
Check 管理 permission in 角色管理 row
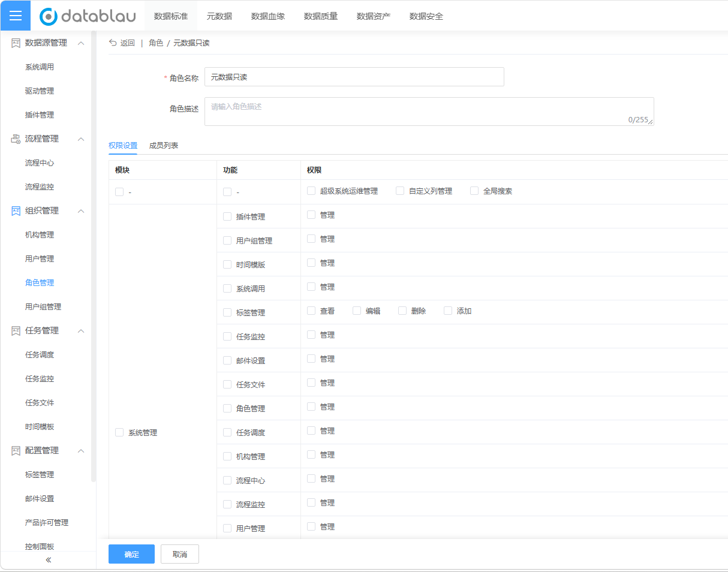click(x=311, y=407)
